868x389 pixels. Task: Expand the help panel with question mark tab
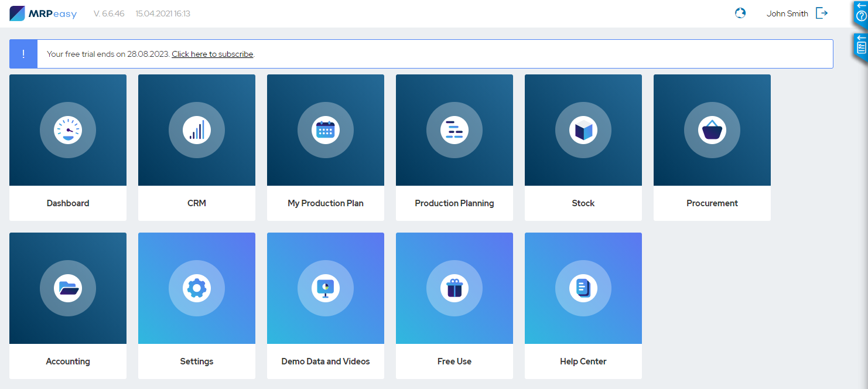[860, 13]
